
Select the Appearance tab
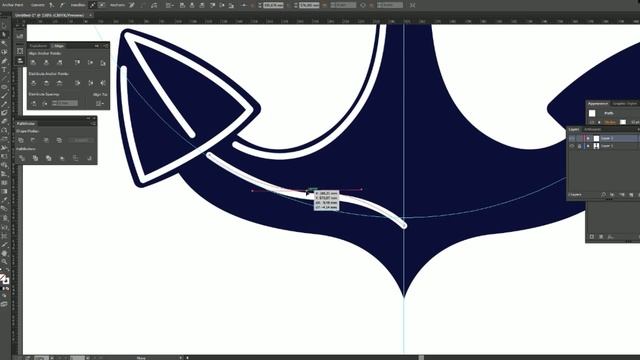[x=598, y=104]
